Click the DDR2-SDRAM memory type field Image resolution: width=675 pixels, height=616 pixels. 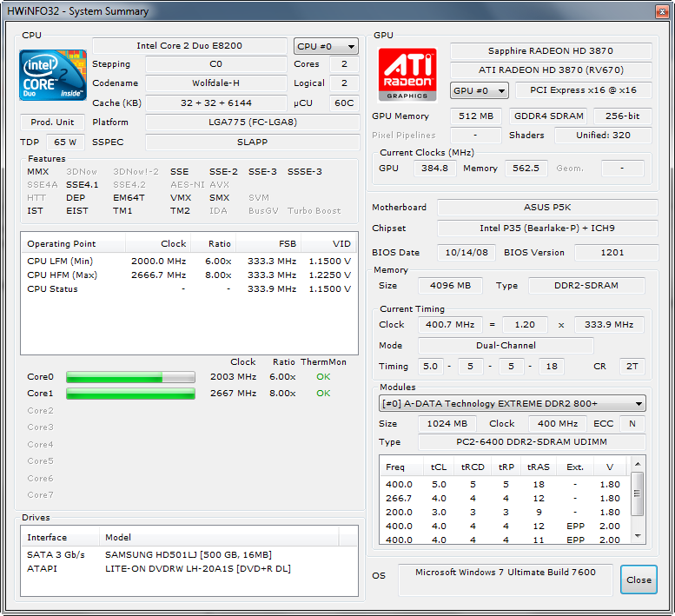click(586, 285)
